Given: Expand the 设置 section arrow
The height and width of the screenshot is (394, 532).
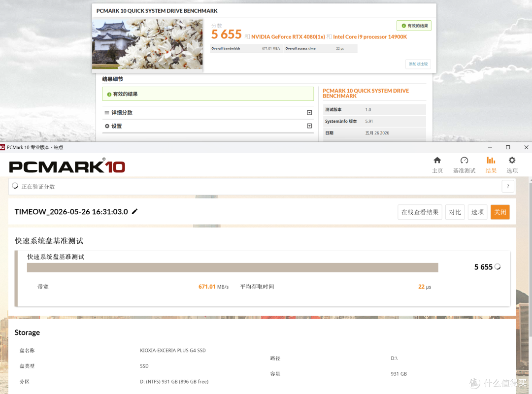Looking at the screenshot, I should [309, 126].
